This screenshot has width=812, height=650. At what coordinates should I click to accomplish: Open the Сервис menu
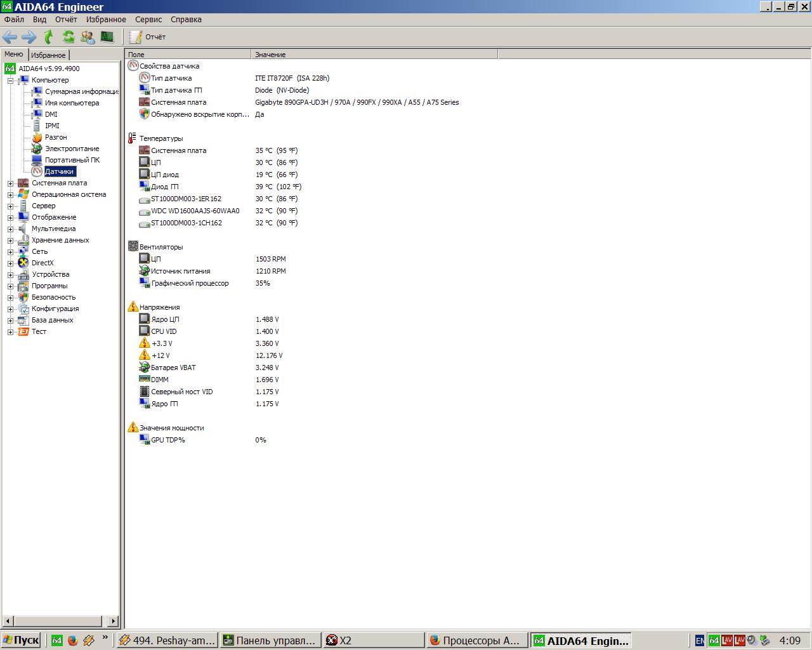tap(148, 20)
